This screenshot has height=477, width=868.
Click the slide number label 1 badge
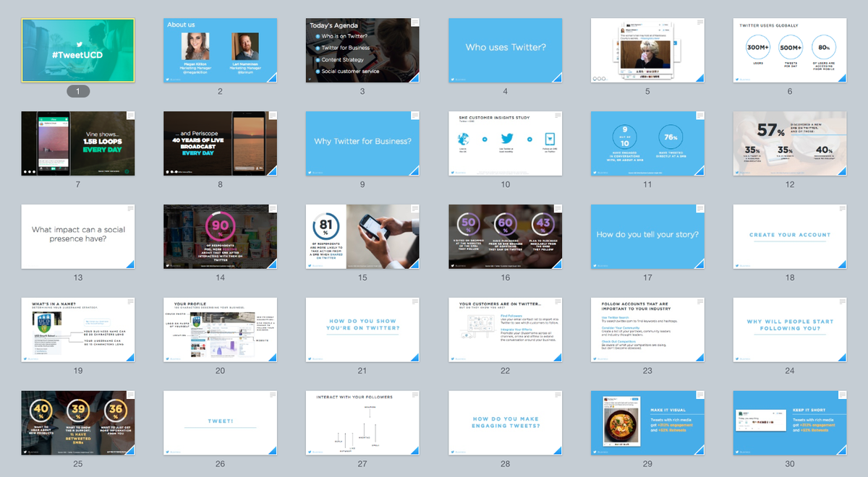tap(78, 91)
